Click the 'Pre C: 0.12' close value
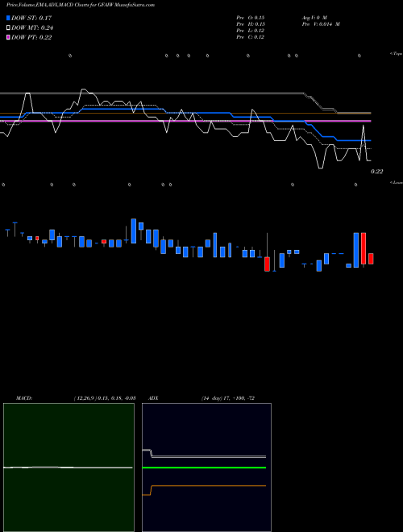The height and width of the screenshot is (532, 403). tap(251, 37)
